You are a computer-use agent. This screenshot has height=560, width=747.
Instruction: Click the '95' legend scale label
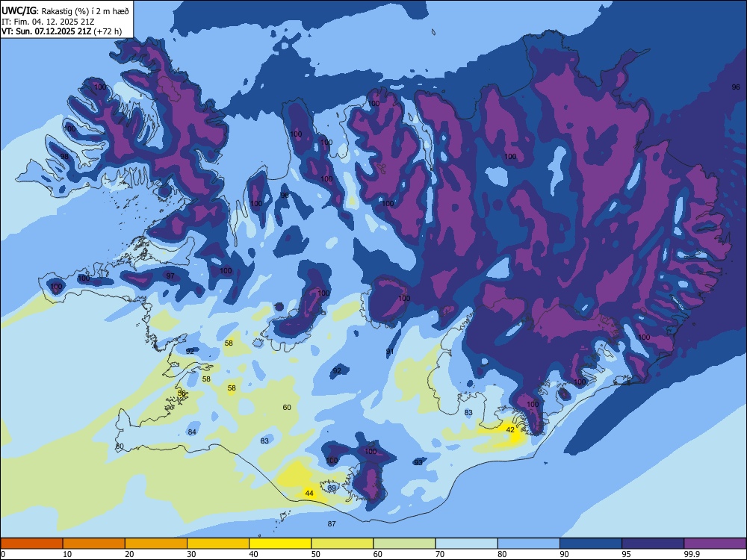(625, 554)
